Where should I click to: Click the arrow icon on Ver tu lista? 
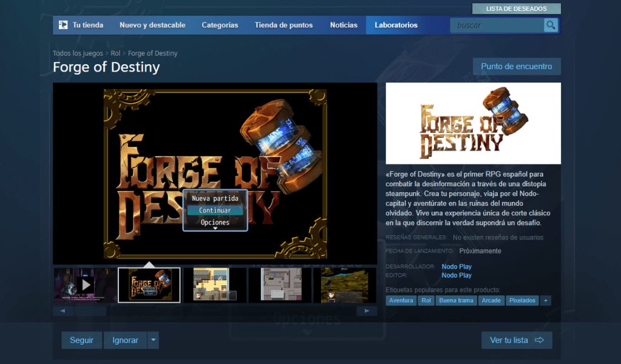click(539, 340)
